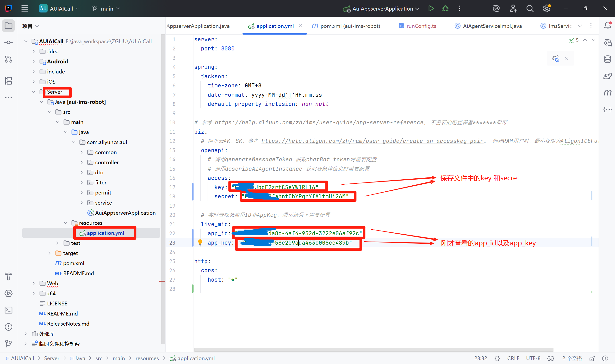
Task: Click the intention light bulb on line 23
Action: click(x=200, y=242)
